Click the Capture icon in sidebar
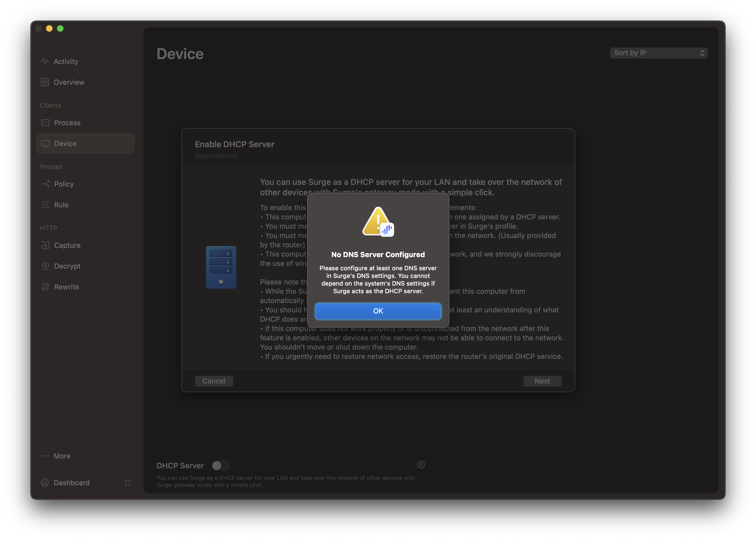This screenshot has width=756, height=540. coord(45,245)
